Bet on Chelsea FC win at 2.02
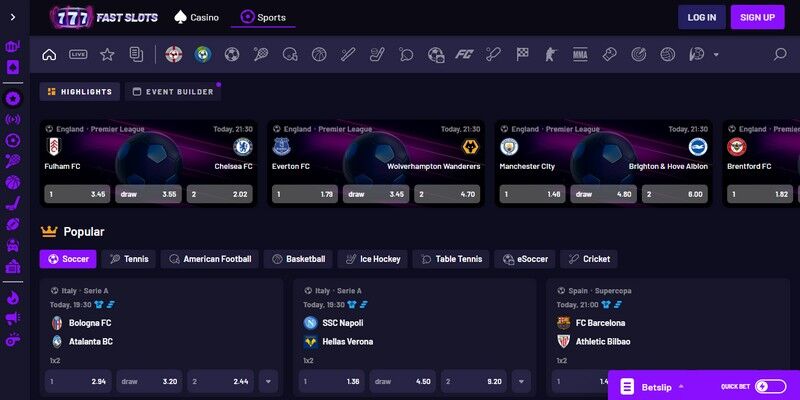The image size is (800, 400). coord(219,194)
